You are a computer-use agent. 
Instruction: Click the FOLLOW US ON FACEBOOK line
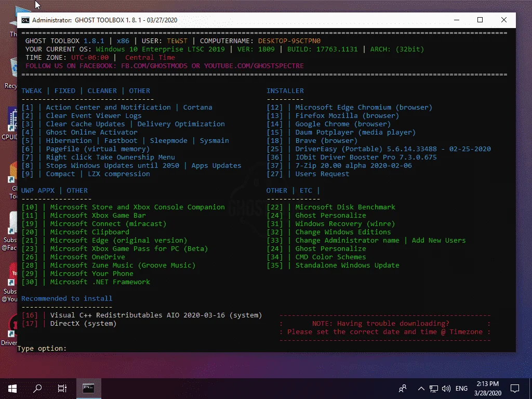tap(165, 66)
